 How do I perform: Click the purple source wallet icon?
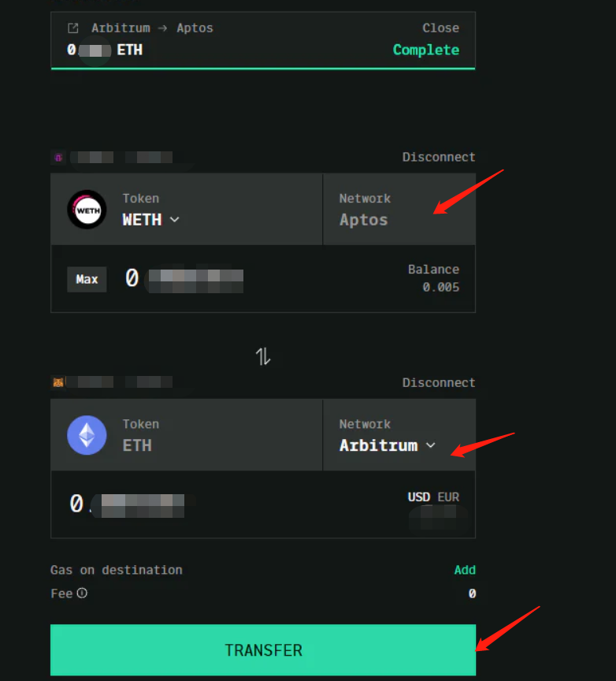tap(58, 157)
